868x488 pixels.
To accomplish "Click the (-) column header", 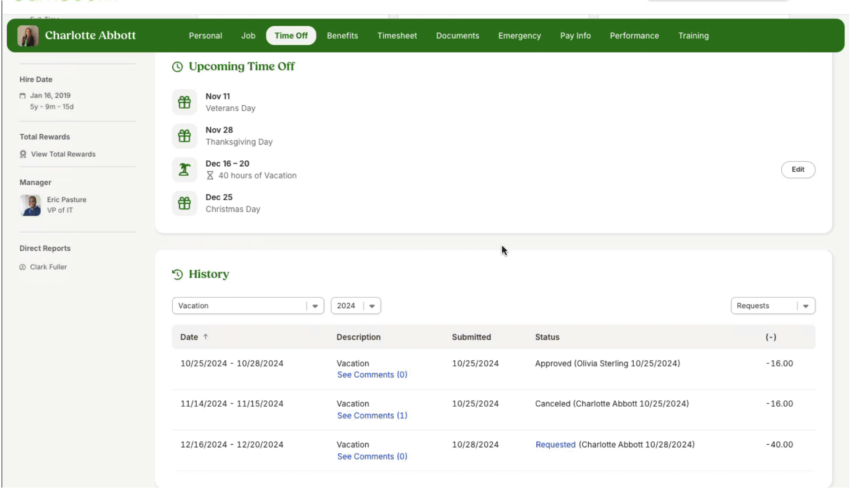I will (x=771, y=337).
